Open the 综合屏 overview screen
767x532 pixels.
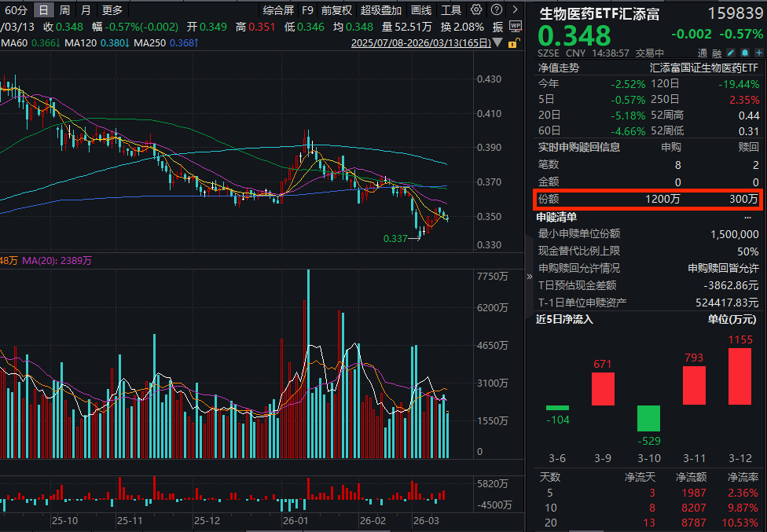[x=278, y=10]
